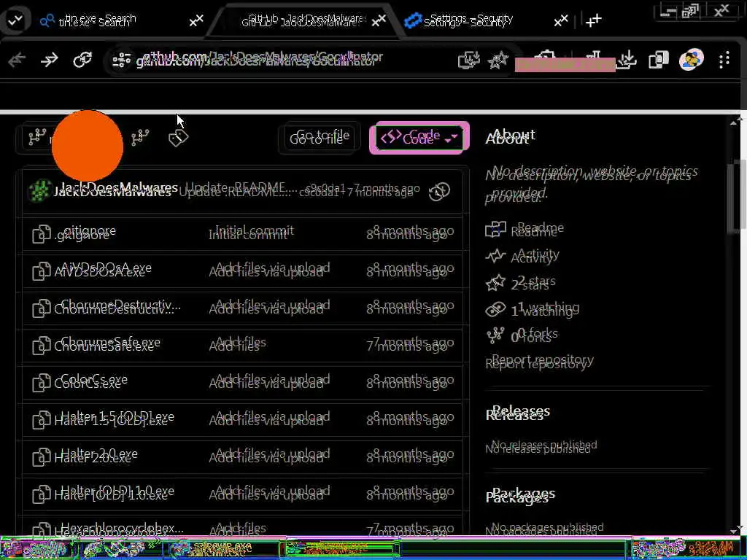The width and height of the screenshot is (747, 560).
Task: Open Add files commit for ChorumeSafe.exe
Action: point(237,344)
